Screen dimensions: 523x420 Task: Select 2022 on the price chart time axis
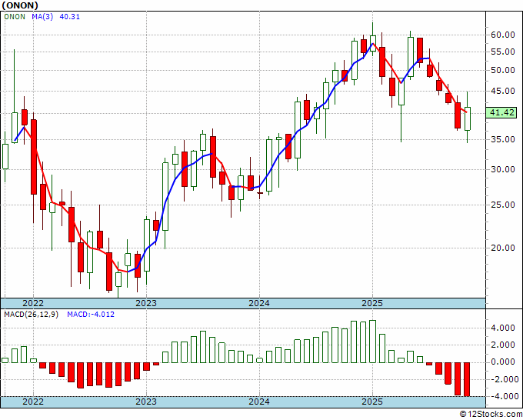[33, 303]
